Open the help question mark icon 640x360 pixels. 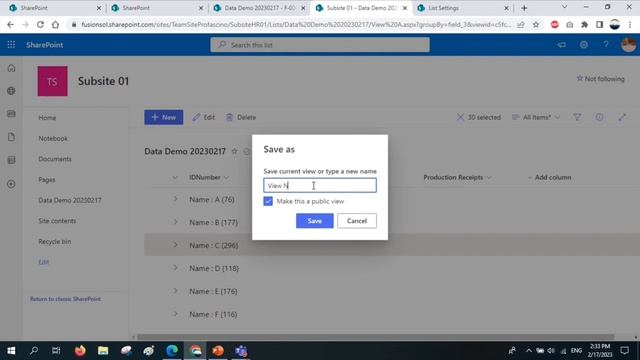click(x=606, y=45)
